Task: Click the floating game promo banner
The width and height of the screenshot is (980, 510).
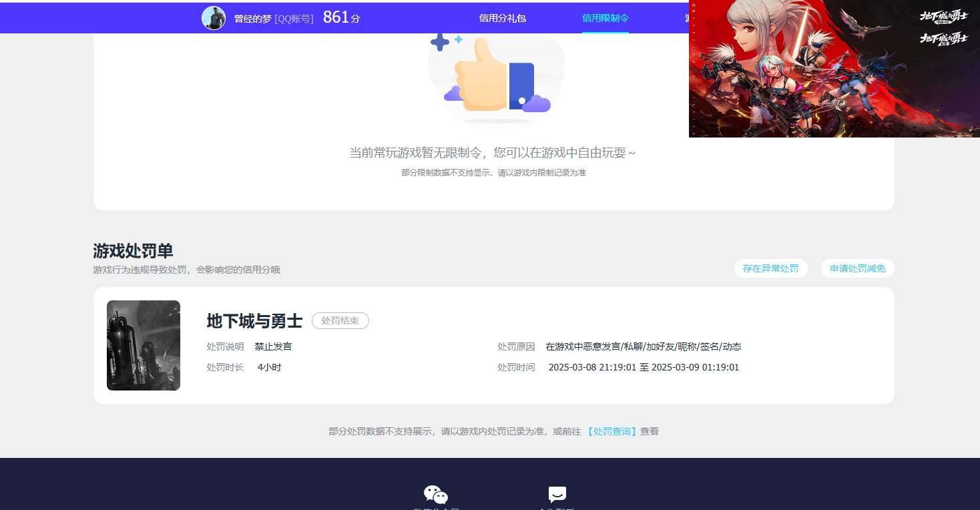Action: tap(834, 69)
